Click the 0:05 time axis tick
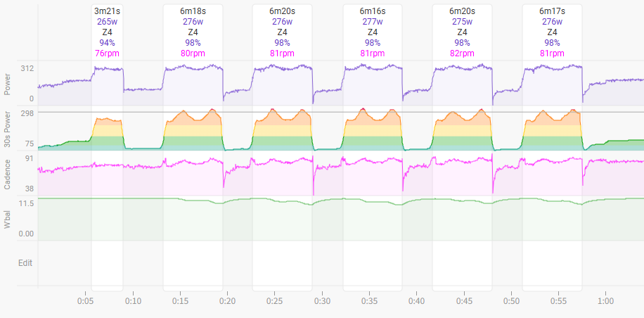This screenshot has height=318, width=644. pos(86,301)
